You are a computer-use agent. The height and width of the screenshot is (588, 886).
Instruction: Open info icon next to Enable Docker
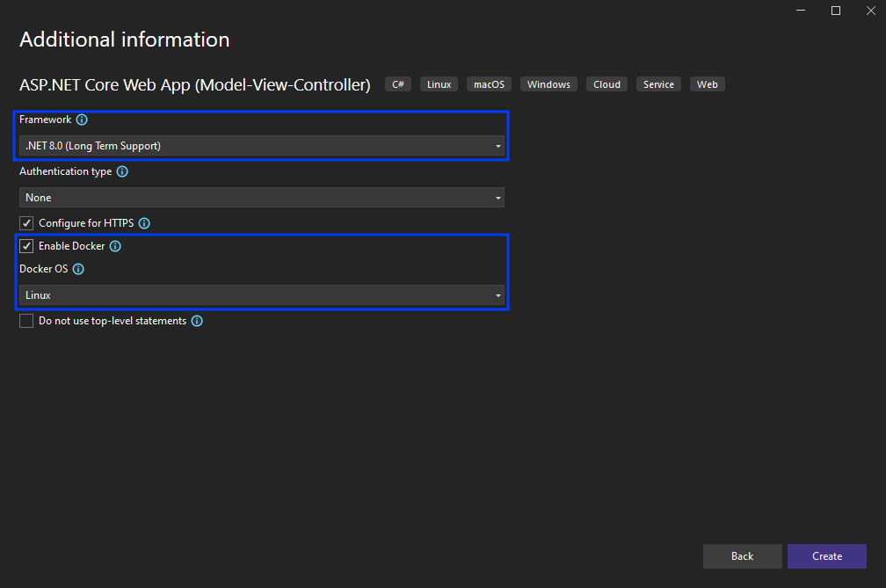click(115, 246)
